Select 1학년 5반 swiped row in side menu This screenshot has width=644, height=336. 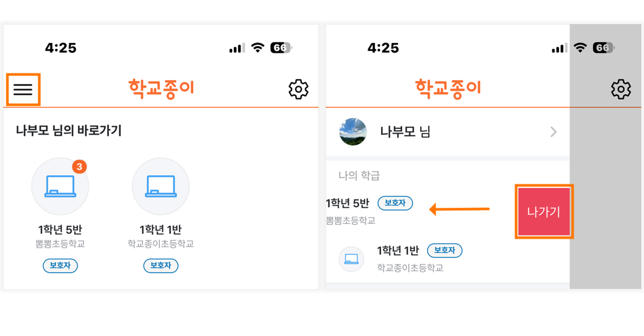(x=420, y=211)
